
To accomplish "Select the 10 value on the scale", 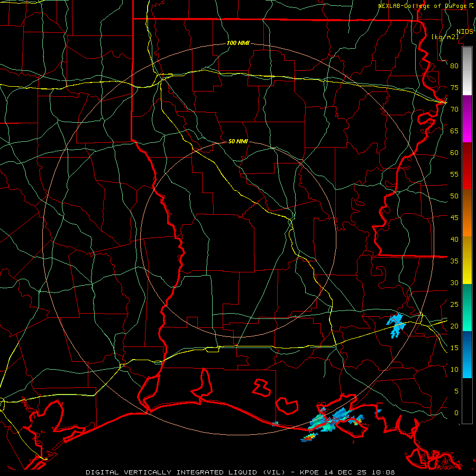I will (454, 370).
